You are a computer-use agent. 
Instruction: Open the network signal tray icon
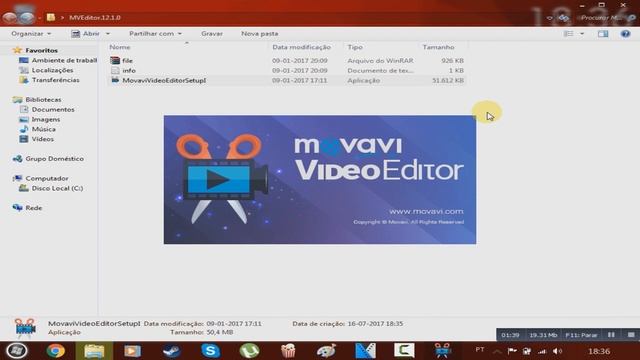pyautogui.click(x=542, y=351)
